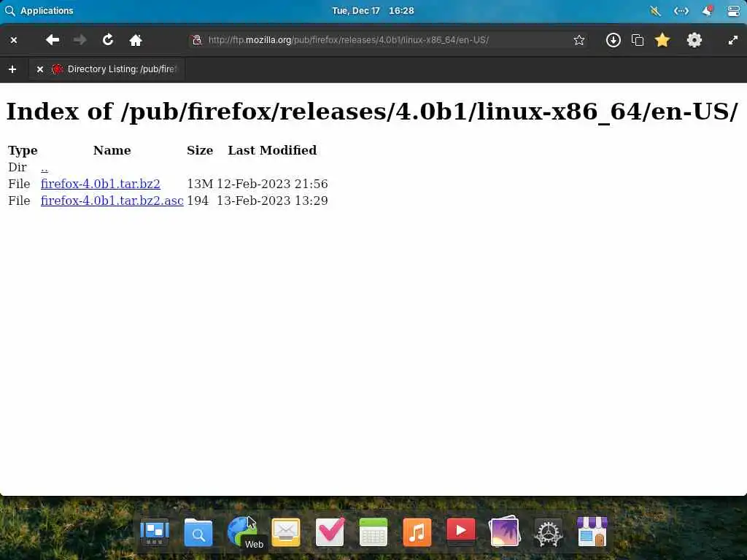This screenshot has width=747, height=560.
Task: Open Calendar from the dock
Action: pos(373,532)
